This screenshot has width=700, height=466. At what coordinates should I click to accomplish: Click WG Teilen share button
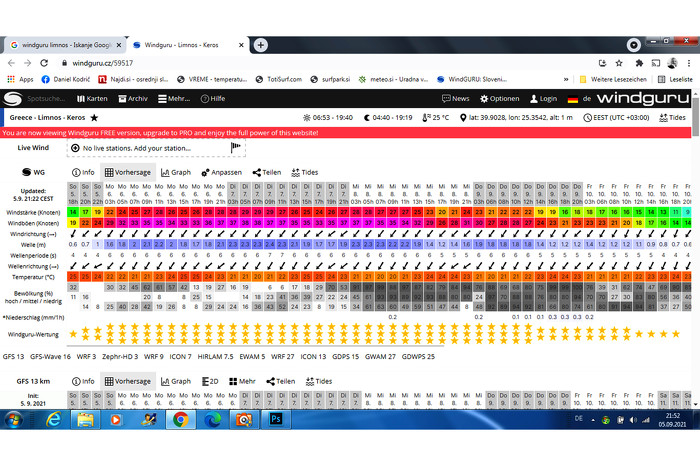pos(267,172)
